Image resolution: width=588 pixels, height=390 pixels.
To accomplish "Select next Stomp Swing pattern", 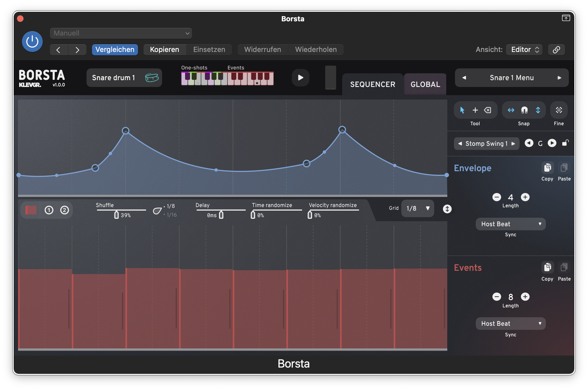I will point(513,144).
